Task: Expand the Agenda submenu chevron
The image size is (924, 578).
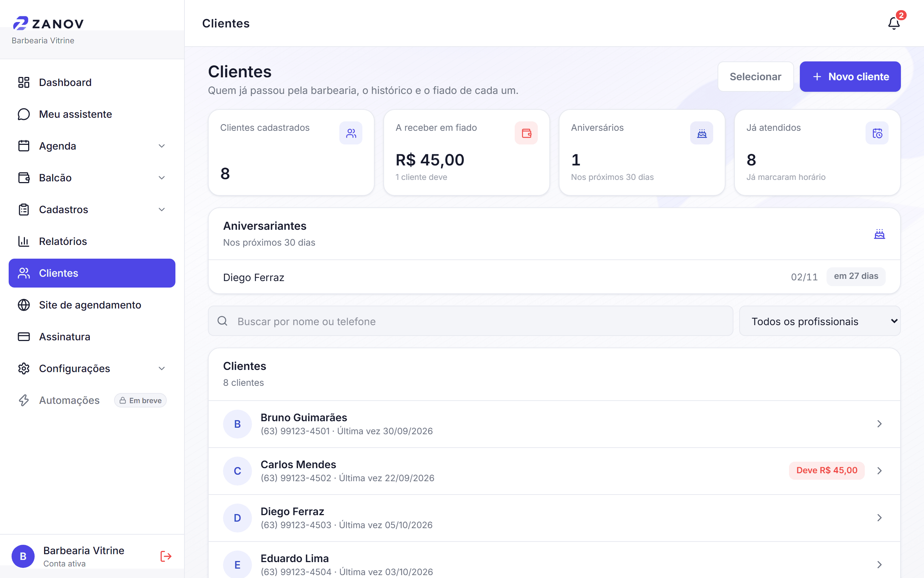Action: pyautogui.click(x=161, y=146)
